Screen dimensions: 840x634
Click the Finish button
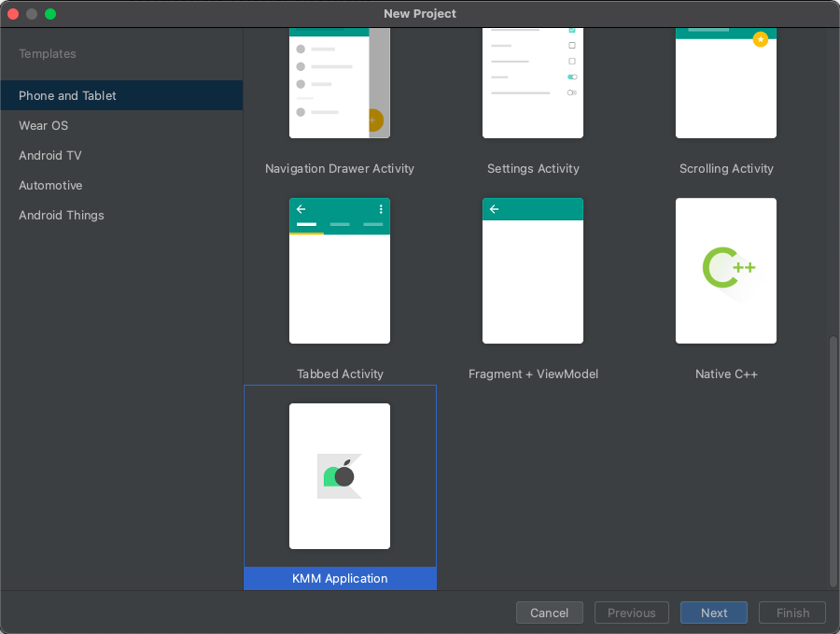click(792, 613)
